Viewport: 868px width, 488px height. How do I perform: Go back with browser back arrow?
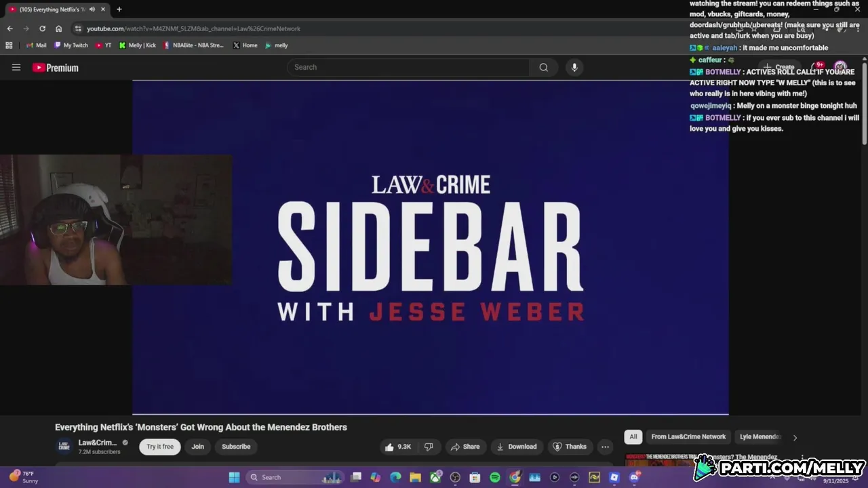(x=9, y=28)
